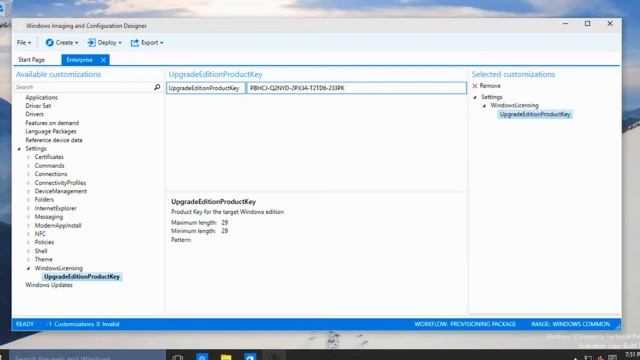
Task: Click IMAGE: WINDOWS COMMON status text
Action: 570,324
